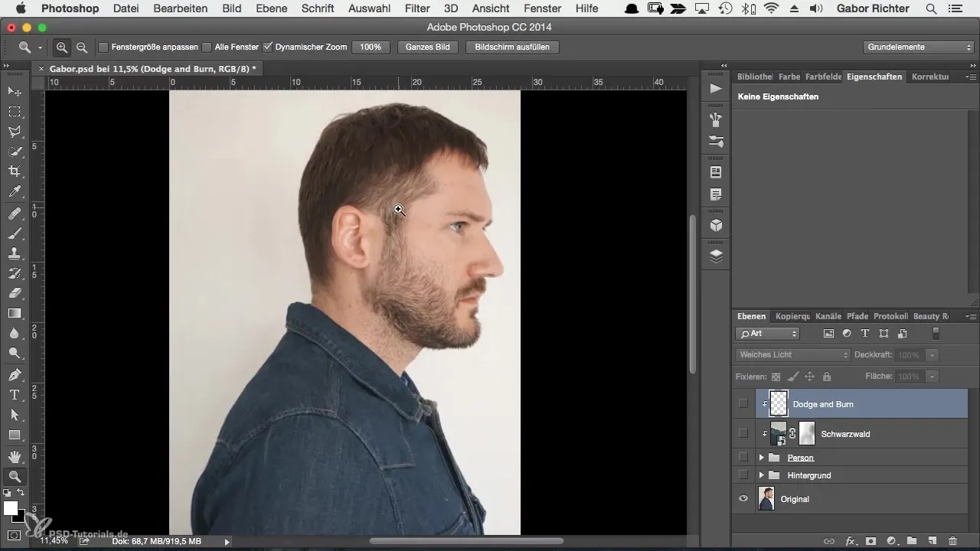This screenshot has height=551, width=980.
Task: Open the Filter menu
Action: [417, 8]
